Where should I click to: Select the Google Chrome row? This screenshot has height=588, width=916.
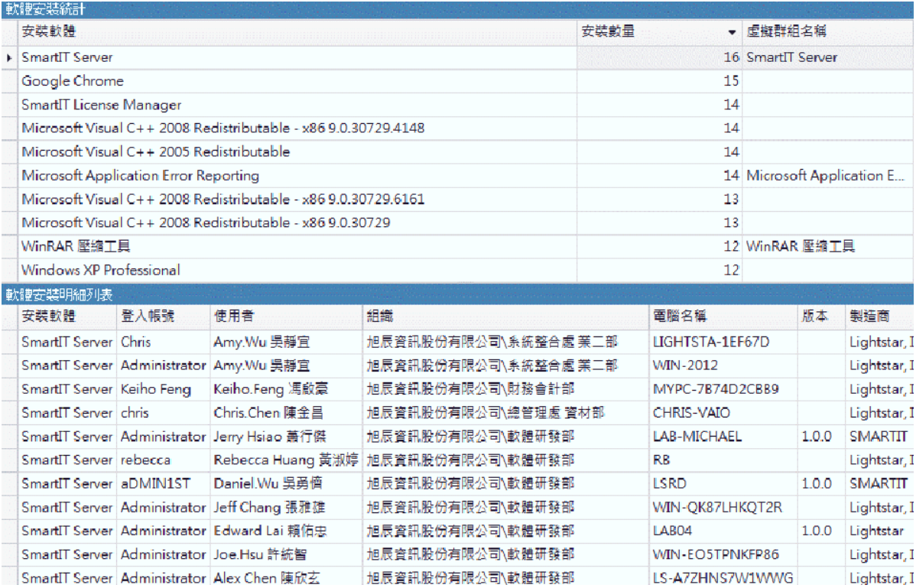[73, 81]
